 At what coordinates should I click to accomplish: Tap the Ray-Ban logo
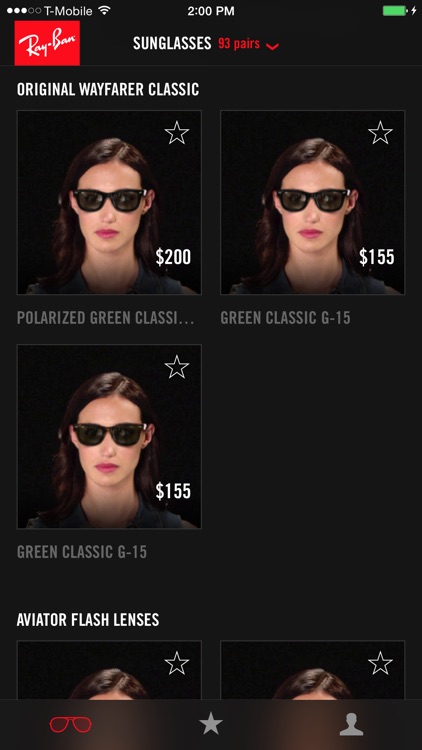(x=47, y=43)
